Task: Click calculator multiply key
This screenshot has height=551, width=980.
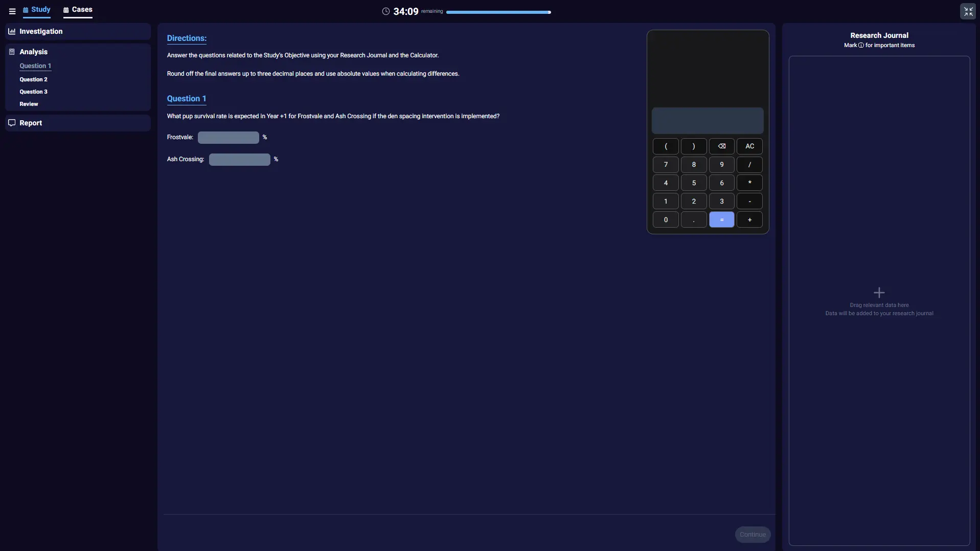Action: point(749,183)
